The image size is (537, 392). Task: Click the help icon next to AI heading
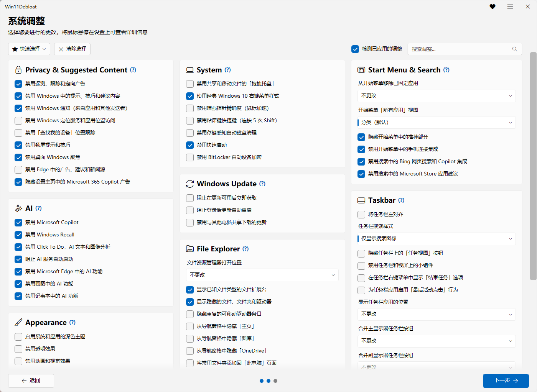tap(39, 208)
